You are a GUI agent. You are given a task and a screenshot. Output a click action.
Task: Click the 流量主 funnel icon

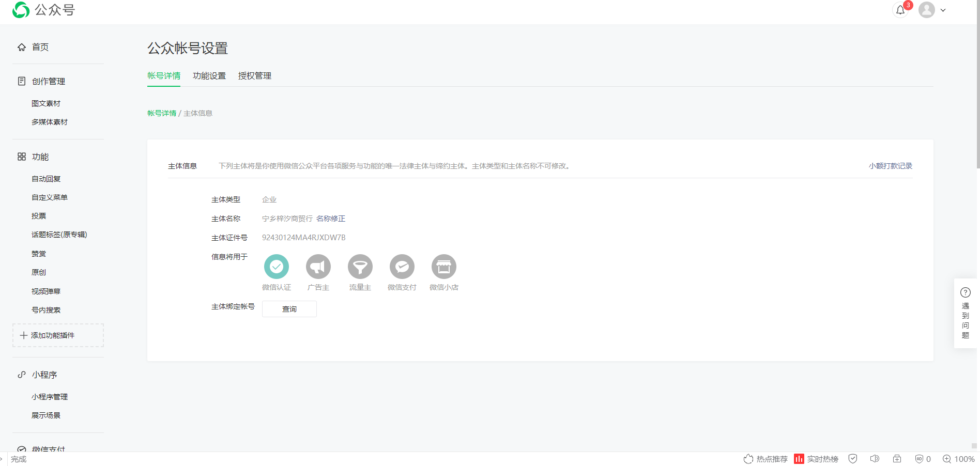360,267
